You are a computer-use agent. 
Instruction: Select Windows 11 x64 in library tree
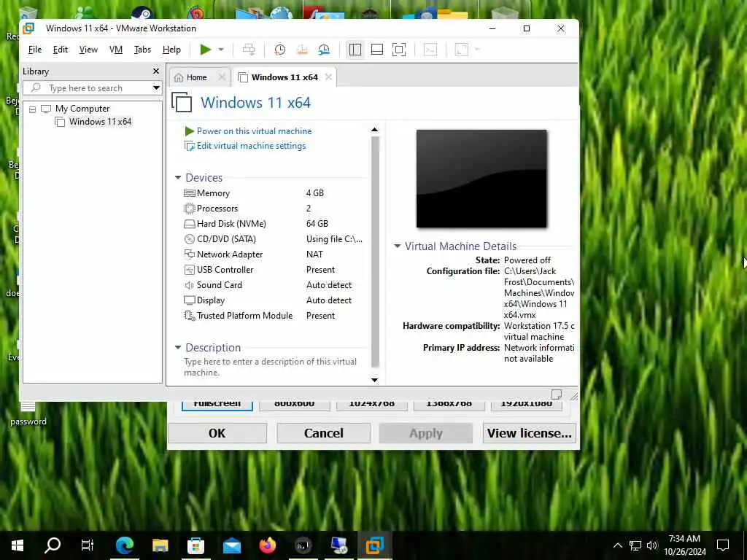click(100, 122)
